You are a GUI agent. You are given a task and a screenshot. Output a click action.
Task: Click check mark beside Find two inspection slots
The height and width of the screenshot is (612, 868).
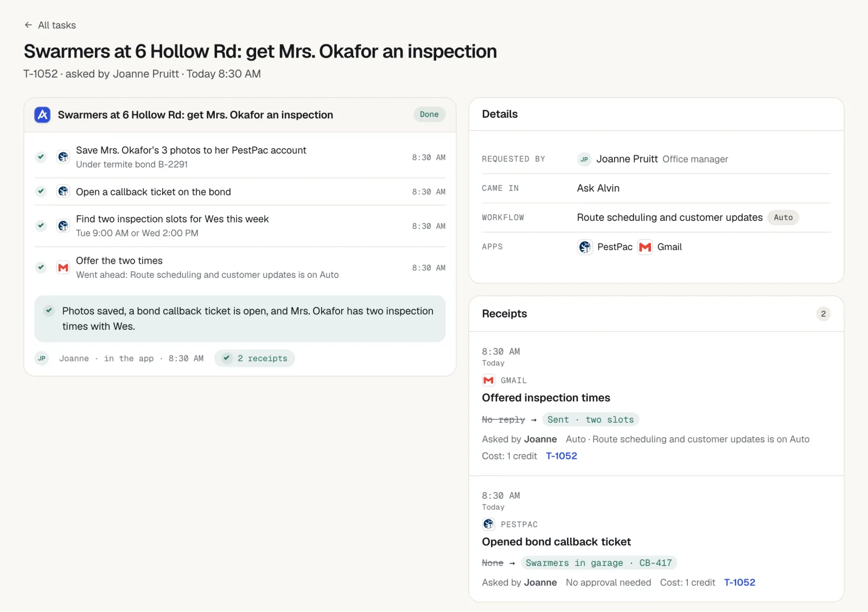tap(41, 226)
